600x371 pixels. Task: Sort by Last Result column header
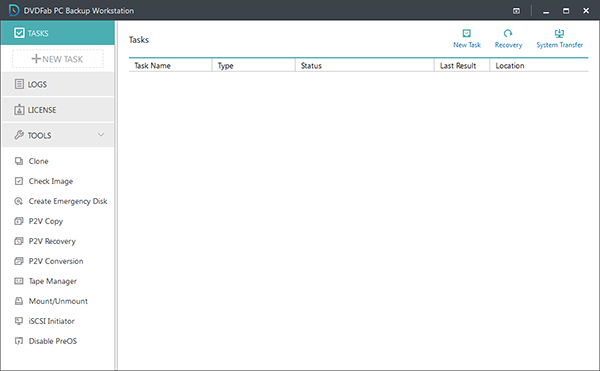click(462, 65)
